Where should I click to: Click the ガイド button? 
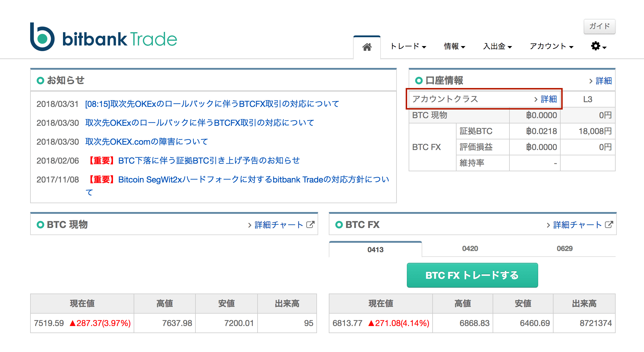click(599, 26)
